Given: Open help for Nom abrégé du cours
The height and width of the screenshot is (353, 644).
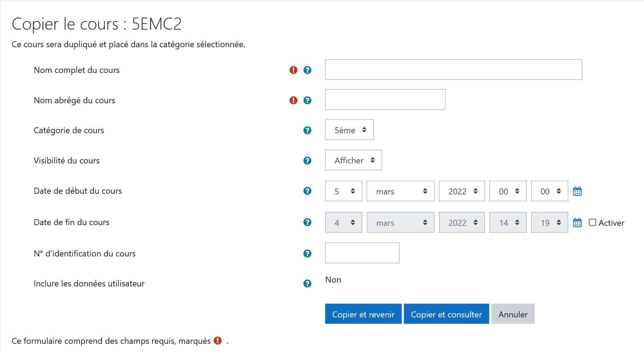Looking at the screenshot, I should coord(307,100).
